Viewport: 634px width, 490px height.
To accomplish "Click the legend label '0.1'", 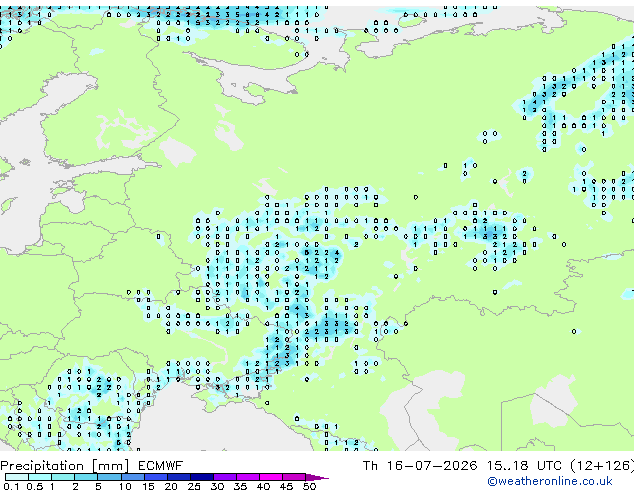I will pos(11,486).
